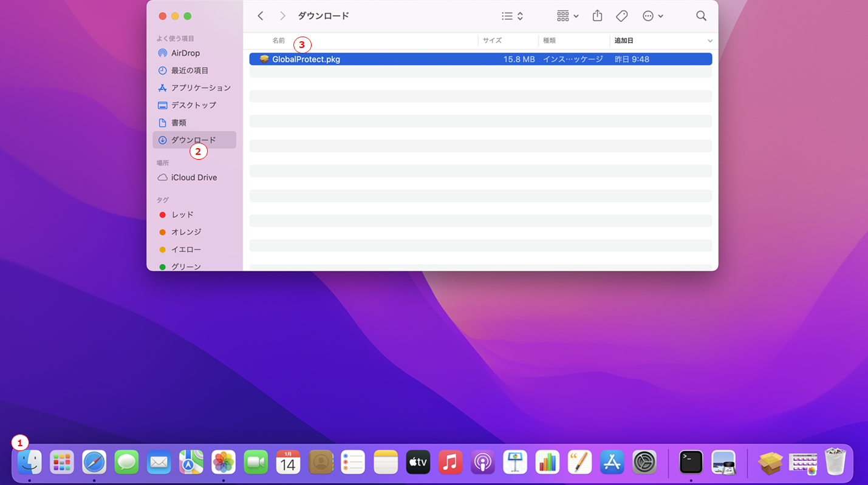Toggle sort direction on 追加日 column chevron
The width and height of the screenshot is (868, 485).
tap(709, 41)
